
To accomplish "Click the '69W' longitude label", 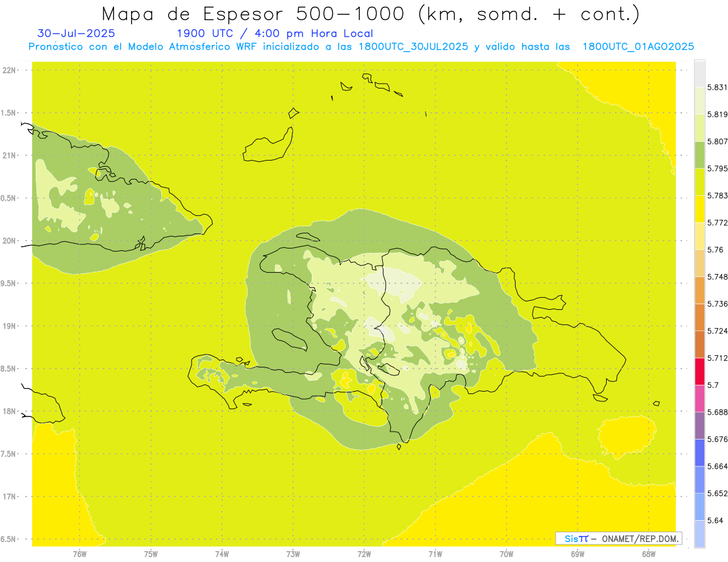I will coord(578,554).
